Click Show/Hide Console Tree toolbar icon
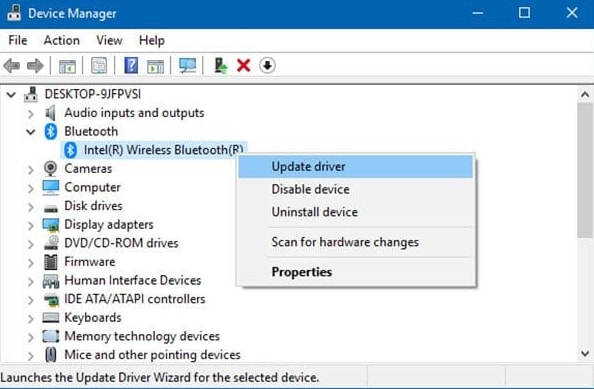 point(67,66)
